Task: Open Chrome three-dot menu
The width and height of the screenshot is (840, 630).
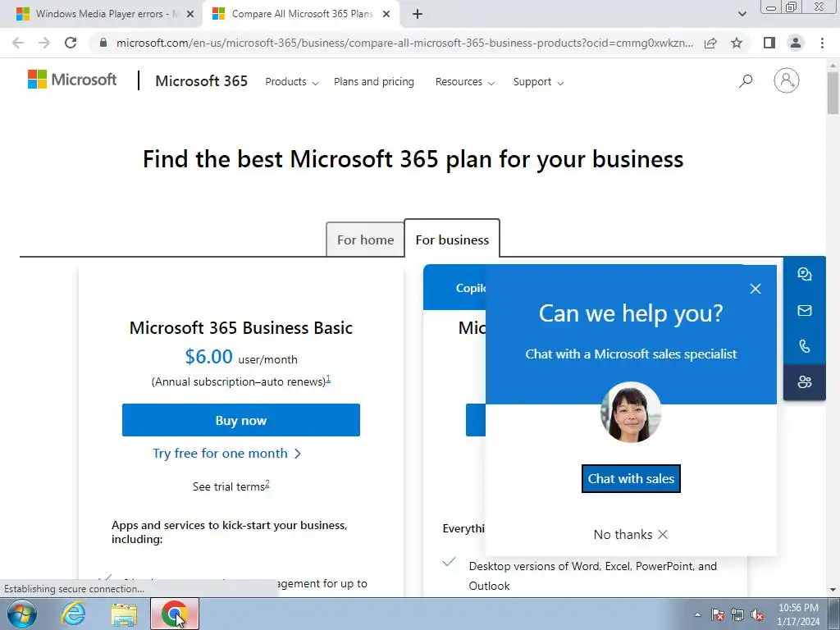Action: [x=822, y=43]
